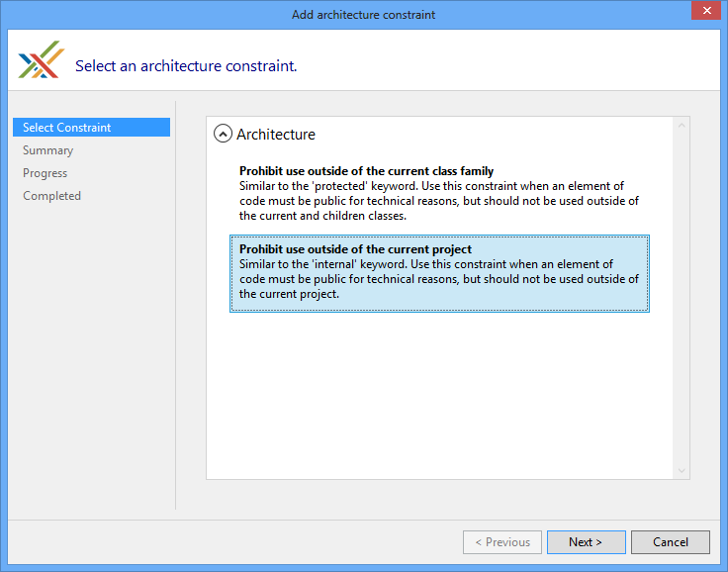Click the 'Select an architecture constraint.' header text
Screen dimensions: 728x572
(186, 66)
